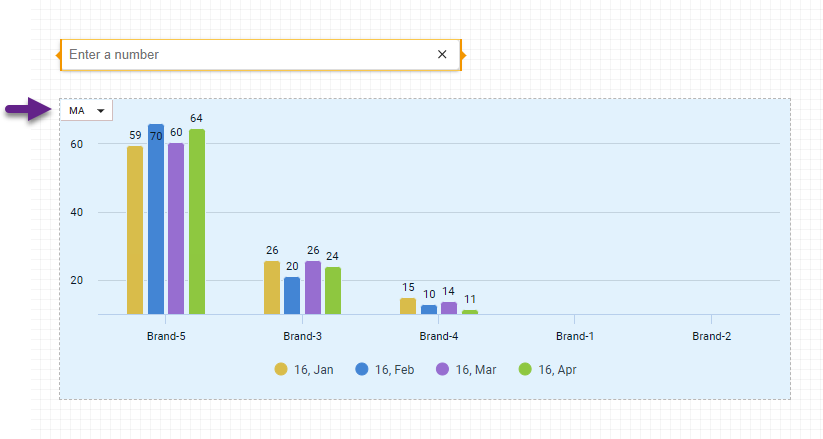Click the Brand-2 axis label
The image size is (823, 439).
tap(711, 337)
